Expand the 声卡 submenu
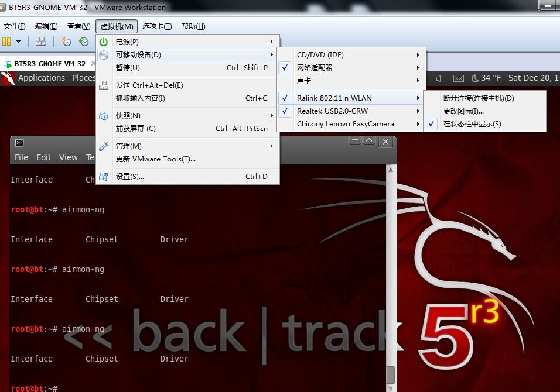The image size is (560, 392). click(x=351, y=81)
